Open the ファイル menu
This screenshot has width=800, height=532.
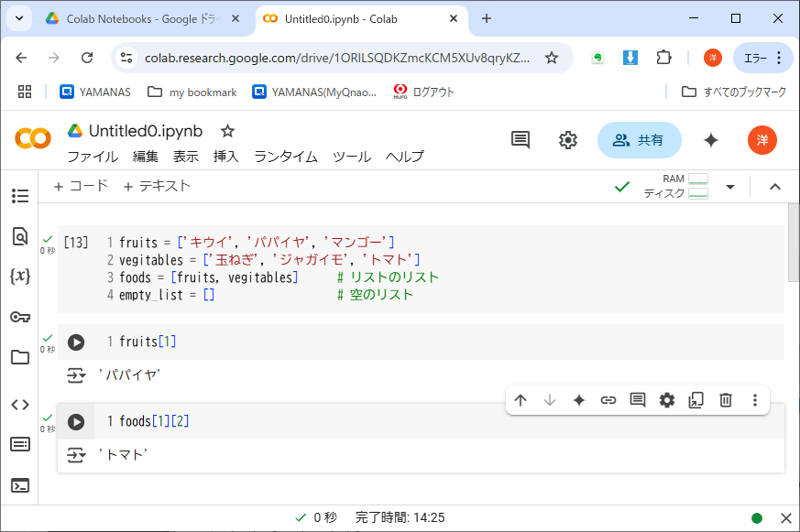[x=93, y=157]
